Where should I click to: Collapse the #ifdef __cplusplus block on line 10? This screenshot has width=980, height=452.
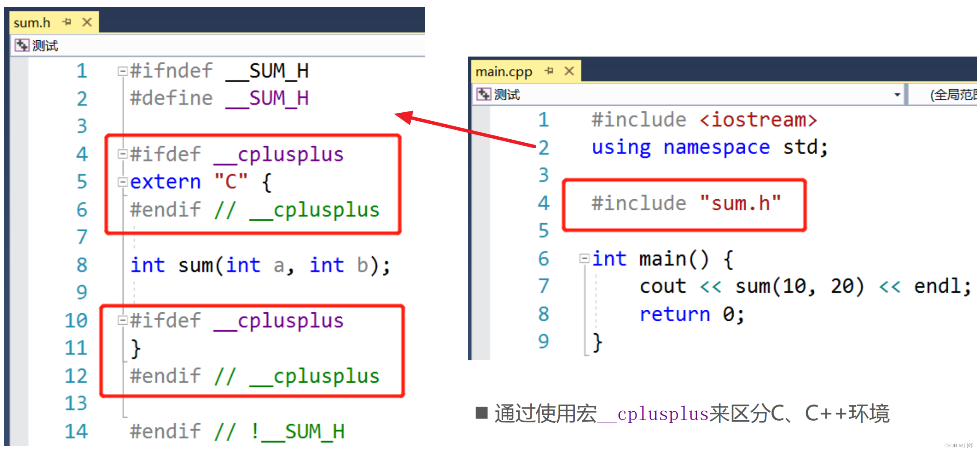(122, 320)
